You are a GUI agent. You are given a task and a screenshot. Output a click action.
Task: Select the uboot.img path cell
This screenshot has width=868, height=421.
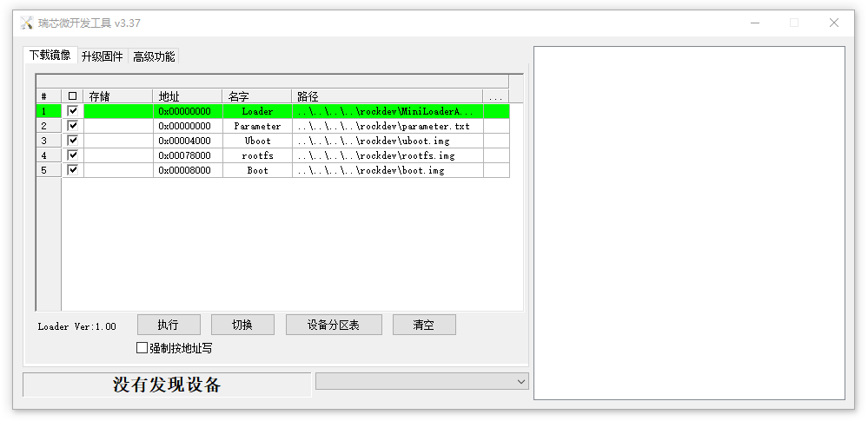(x=388, y=141)
